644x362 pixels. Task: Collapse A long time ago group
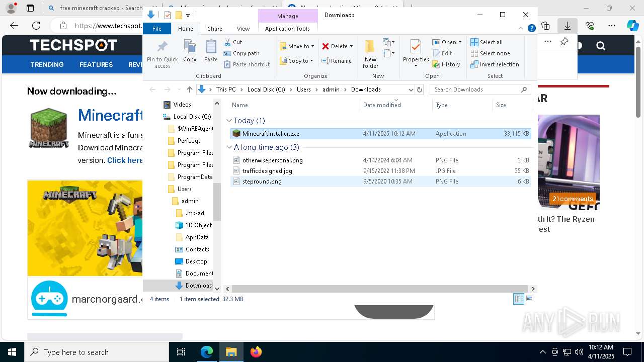(229, 147)
